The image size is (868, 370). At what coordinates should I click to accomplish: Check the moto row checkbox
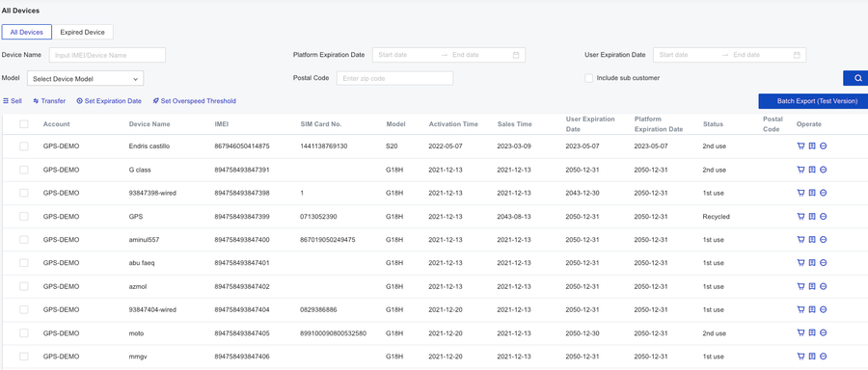tap(24, 333)
